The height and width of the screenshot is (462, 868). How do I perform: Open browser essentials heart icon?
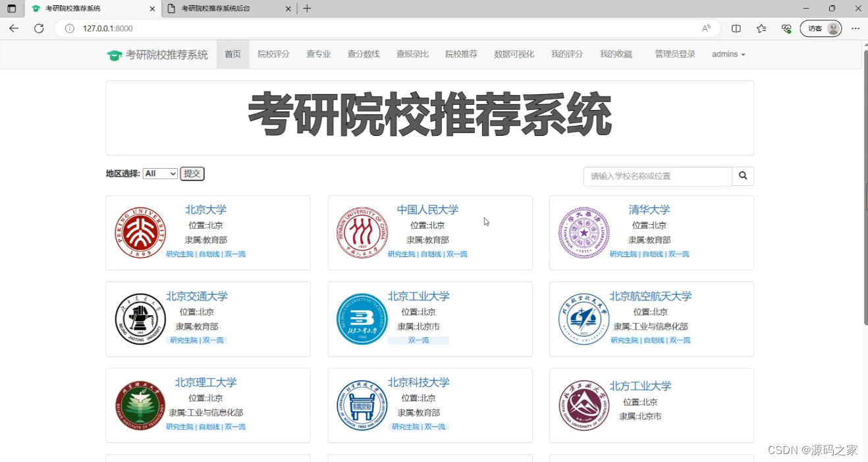coord(786,28)
